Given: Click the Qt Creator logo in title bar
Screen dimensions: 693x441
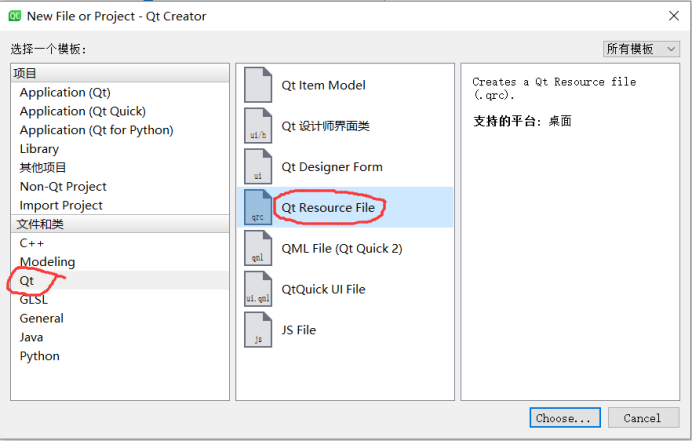Looking at the screenshot, I should (x=15, y=16).
